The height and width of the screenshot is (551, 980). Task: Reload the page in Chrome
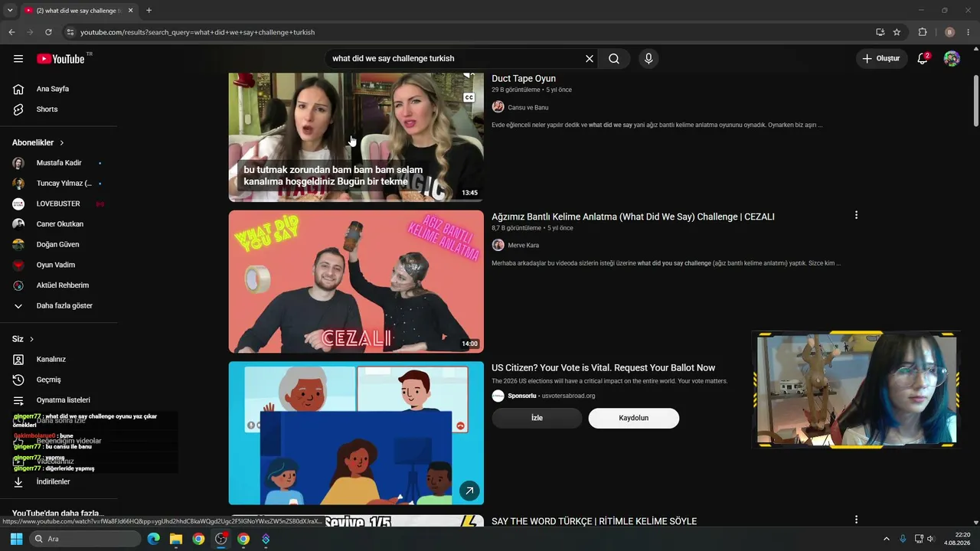pyautogui.click(x=48, y=32)
